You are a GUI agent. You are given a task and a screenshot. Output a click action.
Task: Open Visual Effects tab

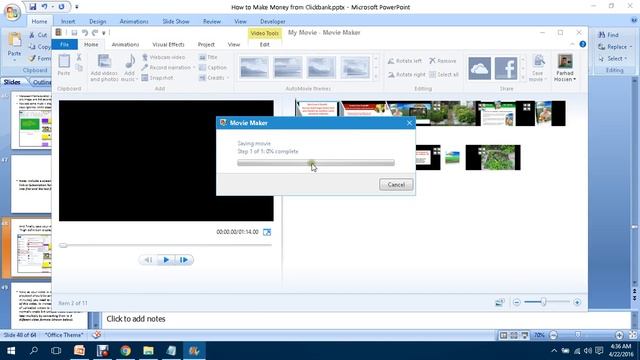(x=168, y=44)
